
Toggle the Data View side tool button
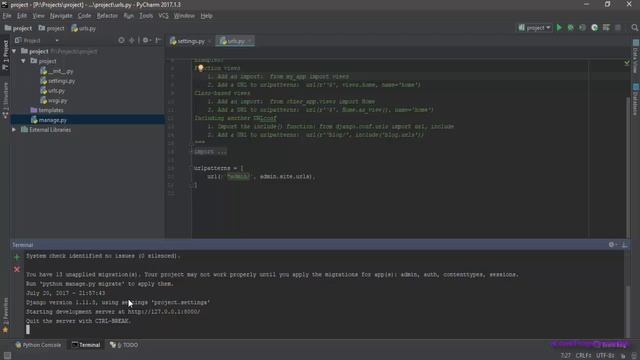(636, 57)
